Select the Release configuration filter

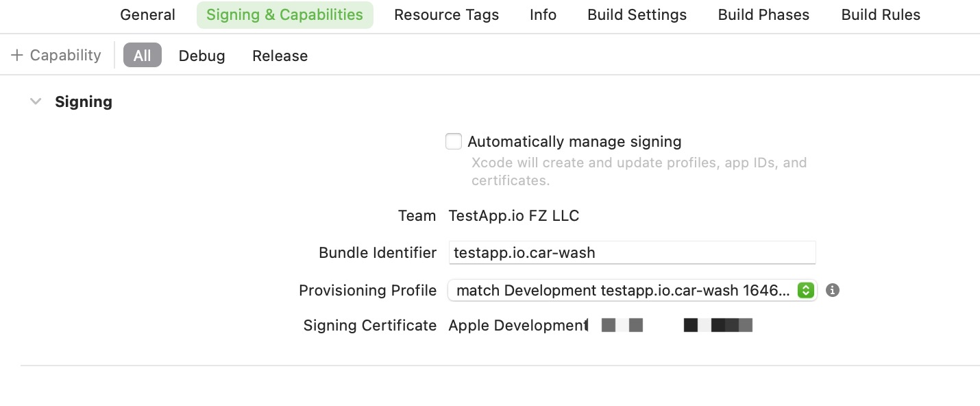(280, 56)
